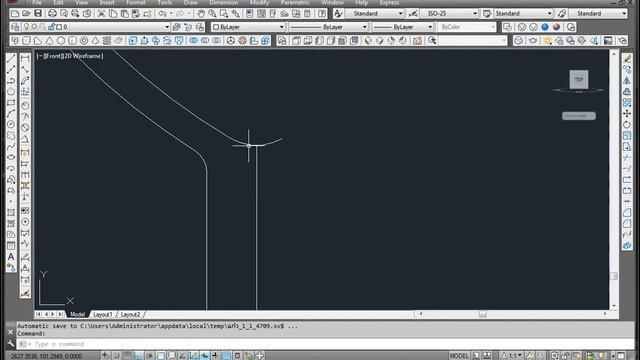The height and width of the screenshot is (360, 640).
Task: Toggle the layer lock padlock icon
Action: [x=51, y=27]
